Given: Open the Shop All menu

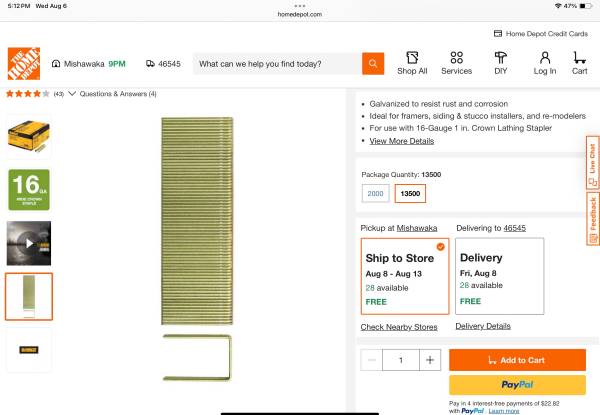Looking at the screenshot, I should pyautogui.click(x=412, y=63).
